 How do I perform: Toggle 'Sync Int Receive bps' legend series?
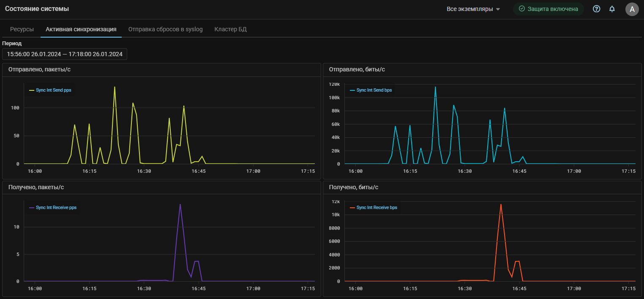click(x=377, y=207)
